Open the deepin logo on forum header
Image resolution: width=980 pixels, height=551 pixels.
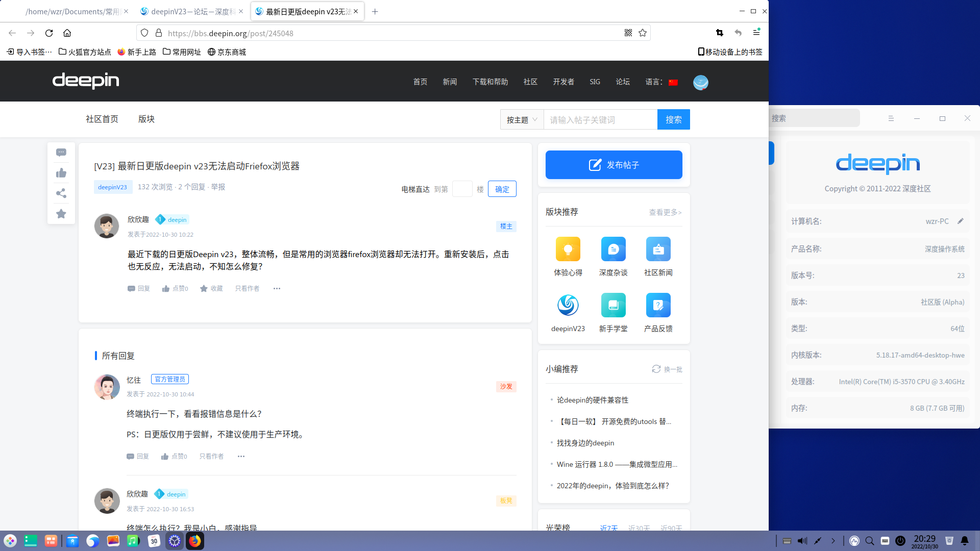click(x=85, y=81)
